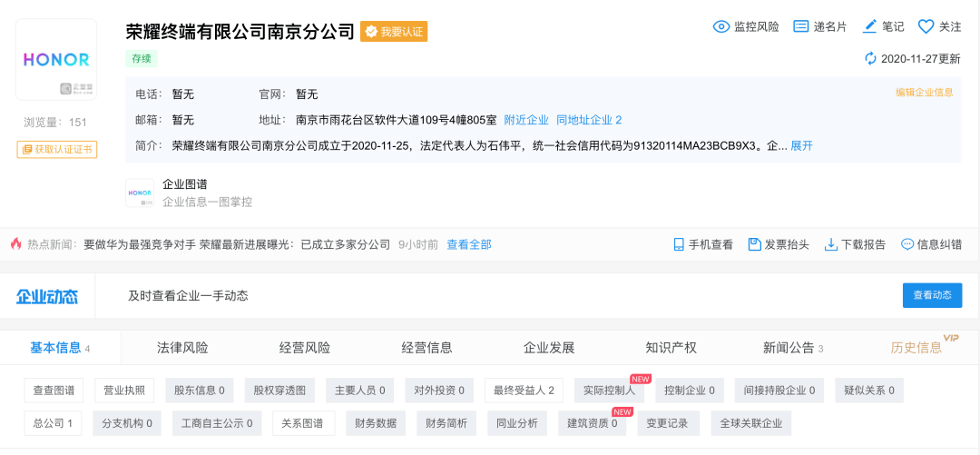The width and height of the screenshot is (980, 455).
Task: Click the 关系图谱 chip
Action: pyautogui.click(x=304, y=423)
